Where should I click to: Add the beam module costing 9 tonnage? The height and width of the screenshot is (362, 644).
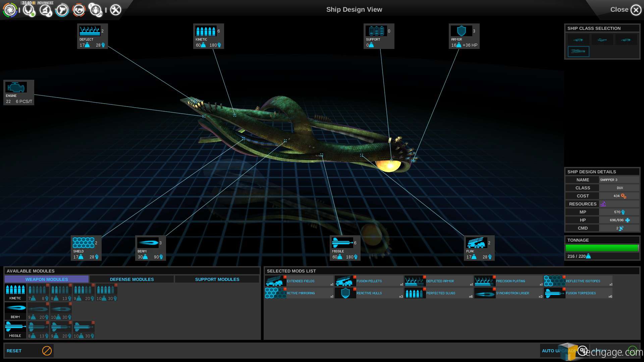tap(38, 311)
